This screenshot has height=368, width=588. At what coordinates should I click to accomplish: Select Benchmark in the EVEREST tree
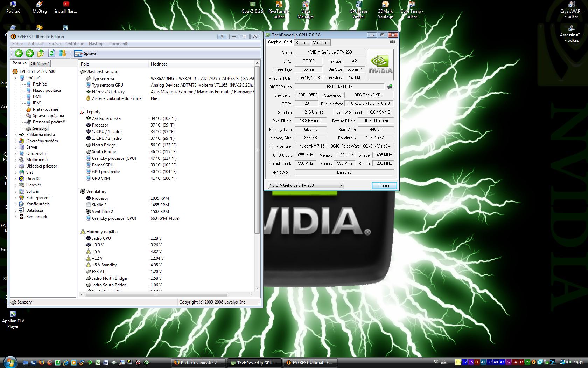37,217
